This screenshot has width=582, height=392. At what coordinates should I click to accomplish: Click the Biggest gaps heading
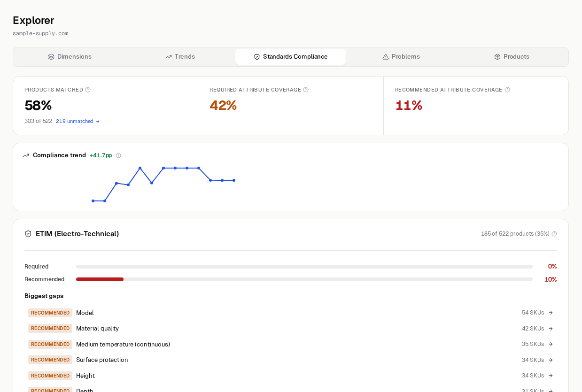[x=44, y=296]
